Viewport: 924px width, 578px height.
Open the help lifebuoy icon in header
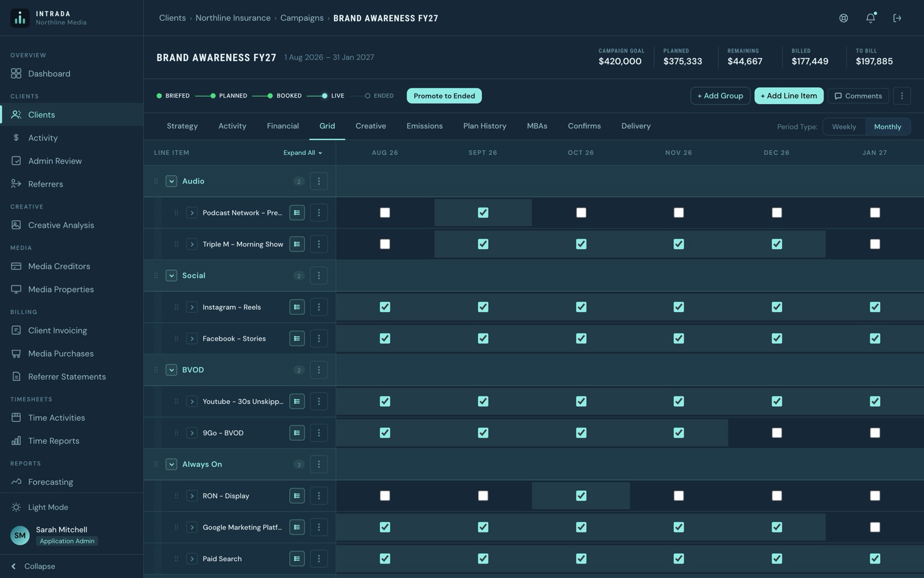click(x=844, y=18)
